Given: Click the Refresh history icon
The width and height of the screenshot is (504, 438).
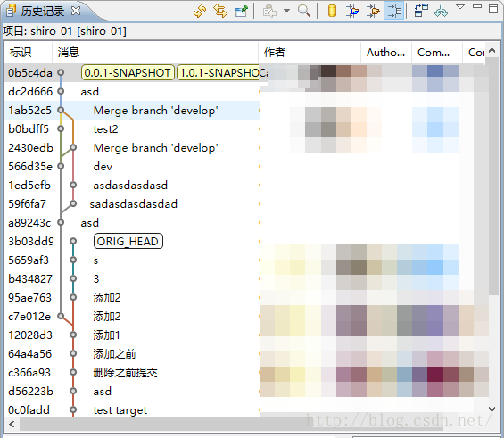Looking at the screenshot, I should coord(200,11).
